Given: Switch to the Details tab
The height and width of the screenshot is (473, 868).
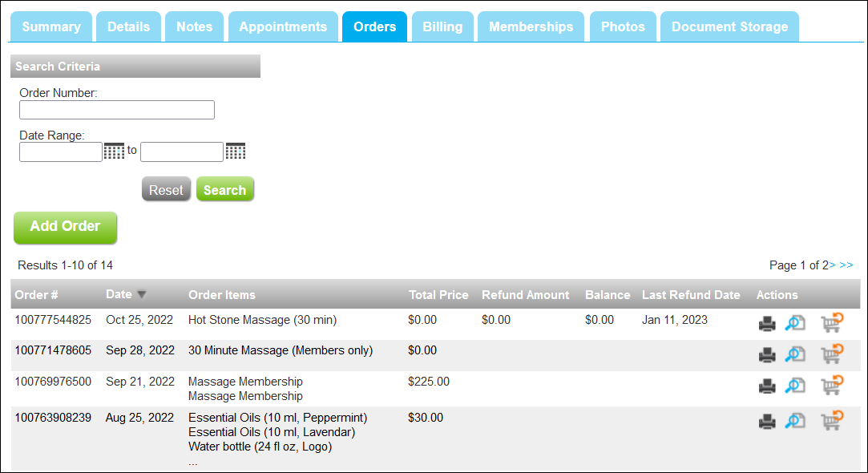Looking at the screenshot, I should 128,26.
